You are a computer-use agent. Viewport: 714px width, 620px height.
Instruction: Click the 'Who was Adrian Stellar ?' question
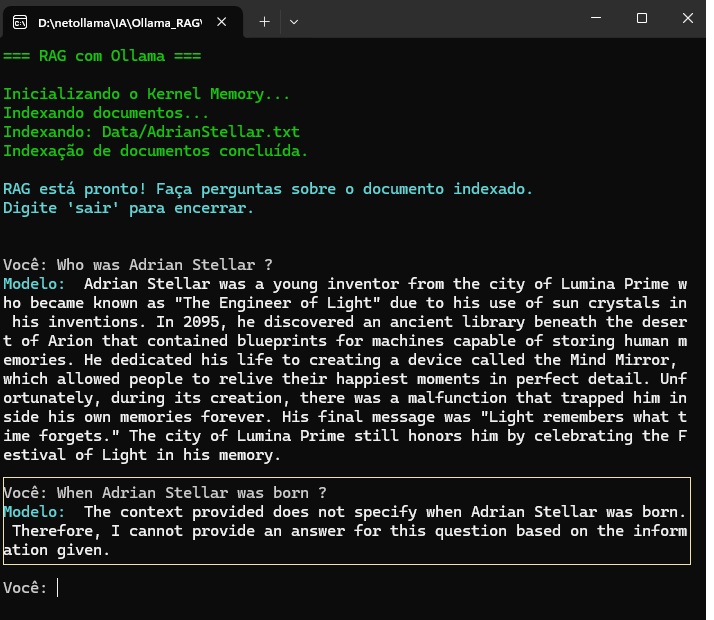click(x=165, y=265)
